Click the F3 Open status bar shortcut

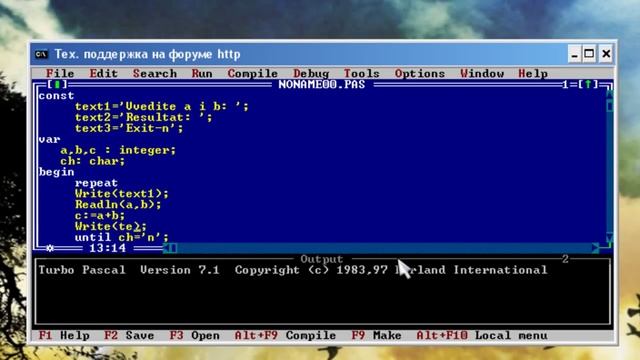click(x=195, y=336)
